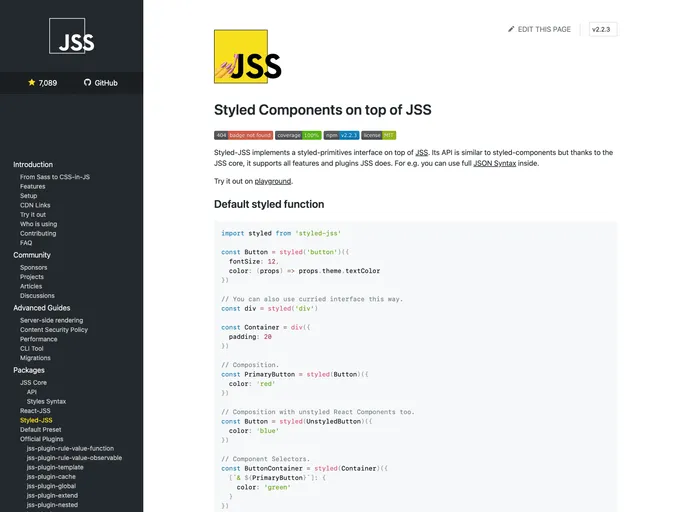Open jss-plugin-nested page
This screenshot has height=512, width=688.
coord(52,505)
